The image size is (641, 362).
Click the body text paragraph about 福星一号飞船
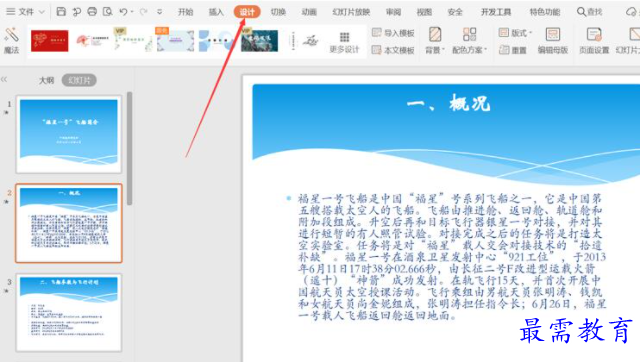click(x=451, y=257)
